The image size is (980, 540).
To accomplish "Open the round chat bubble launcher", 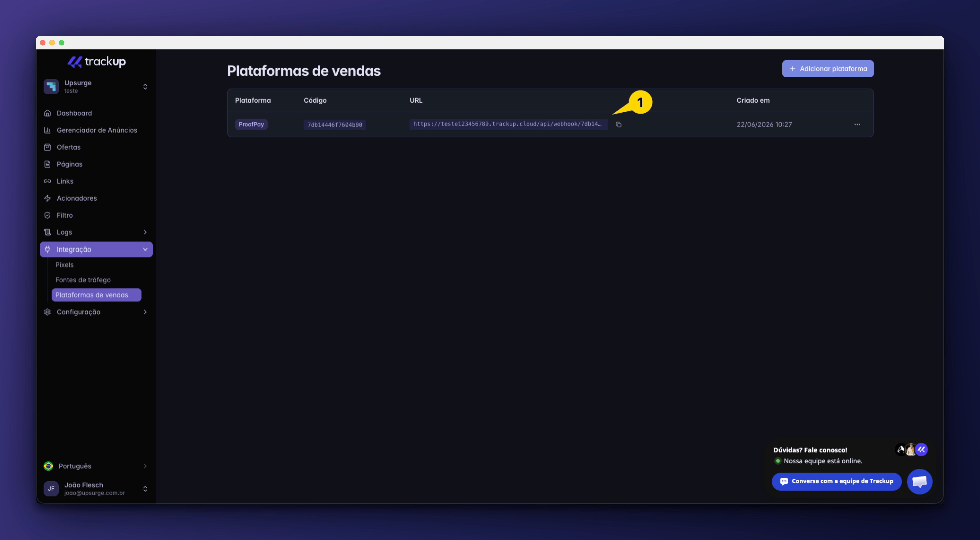I will 919,481.
